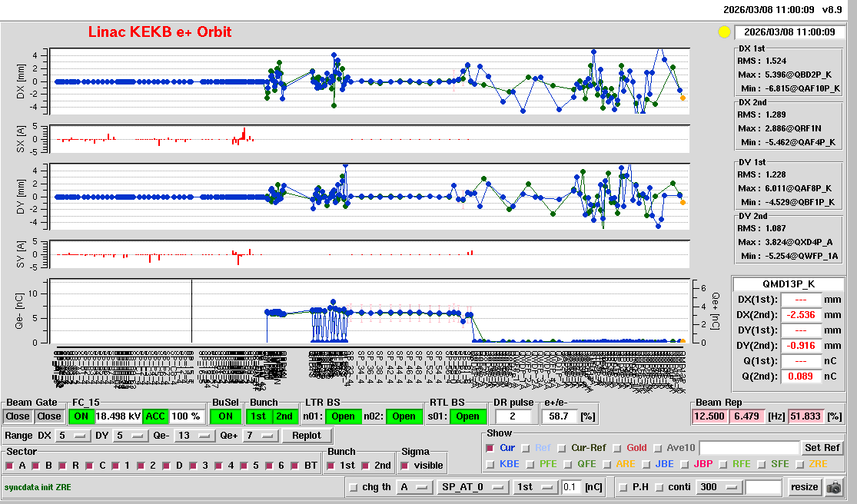Toggle the Sector A checkbox
This screenshot has width=857, height=504.
pos(12,466)
